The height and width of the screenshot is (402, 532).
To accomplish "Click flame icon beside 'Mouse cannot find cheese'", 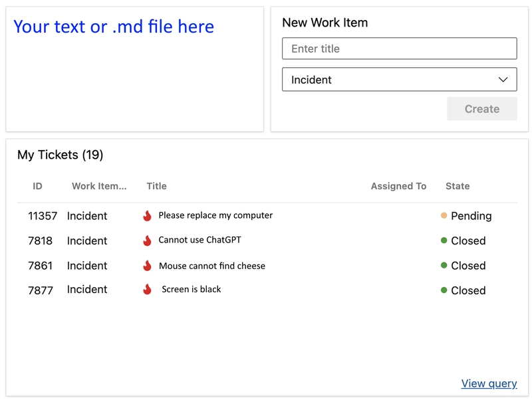I will [147, 266].
